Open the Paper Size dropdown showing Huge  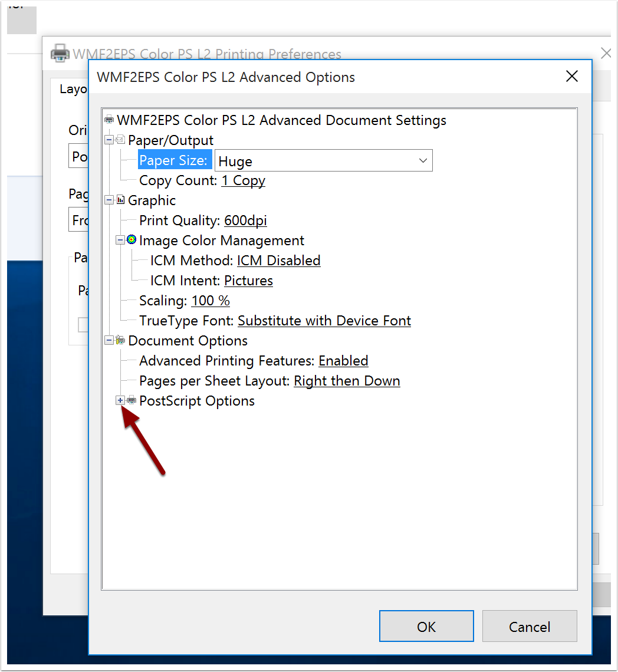pyautogui.click(x=323, y=161)
